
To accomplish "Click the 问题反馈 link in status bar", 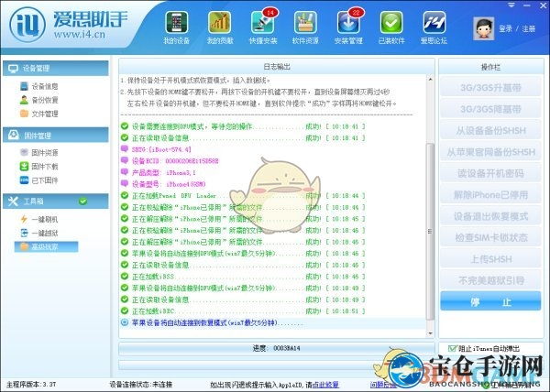I will (x=382, y=385).
